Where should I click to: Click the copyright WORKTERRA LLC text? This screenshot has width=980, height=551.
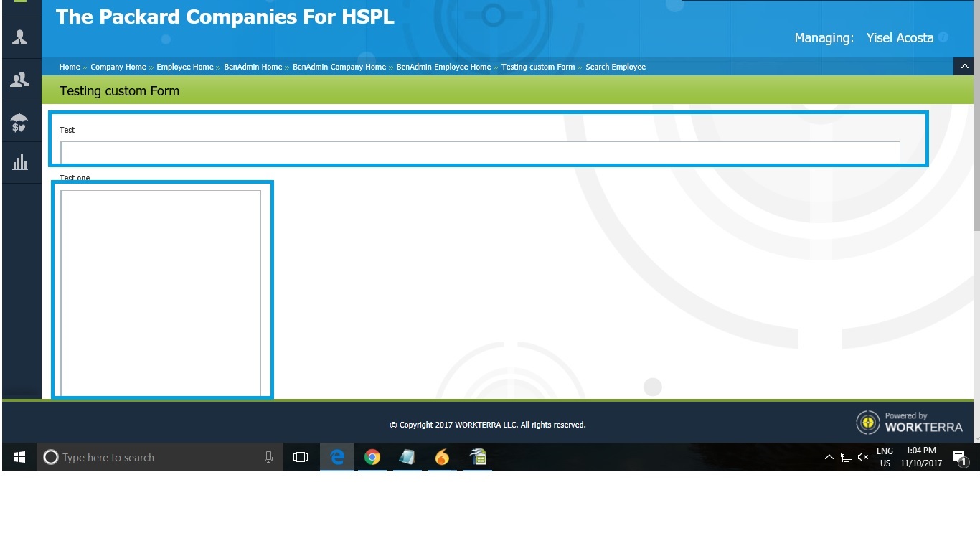[x=488, y=425]
